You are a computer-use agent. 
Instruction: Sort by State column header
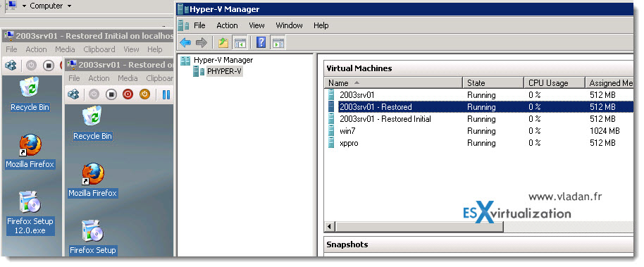(493, 83)
